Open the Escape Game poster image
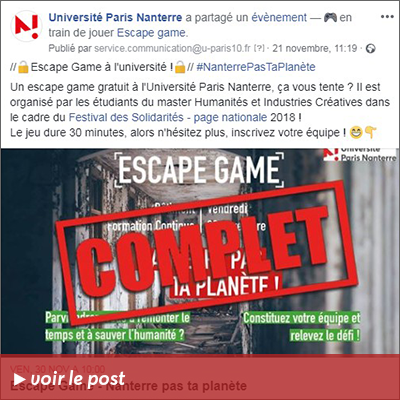The height and width of the screenshot is (400, 400). pyautogui.click(x=200, y=252)
